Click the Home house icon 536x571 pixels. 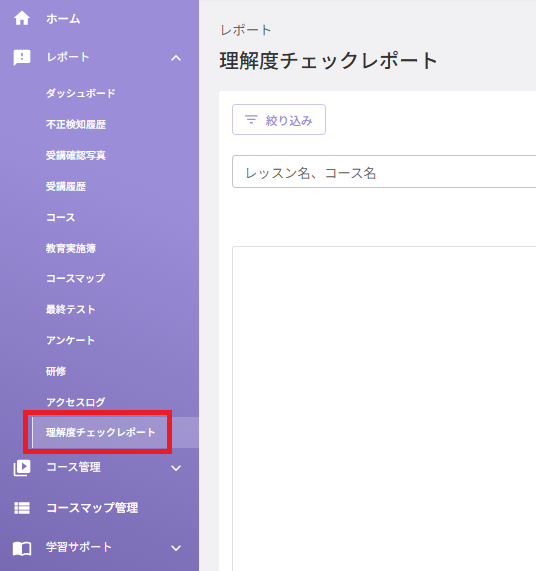22,18
